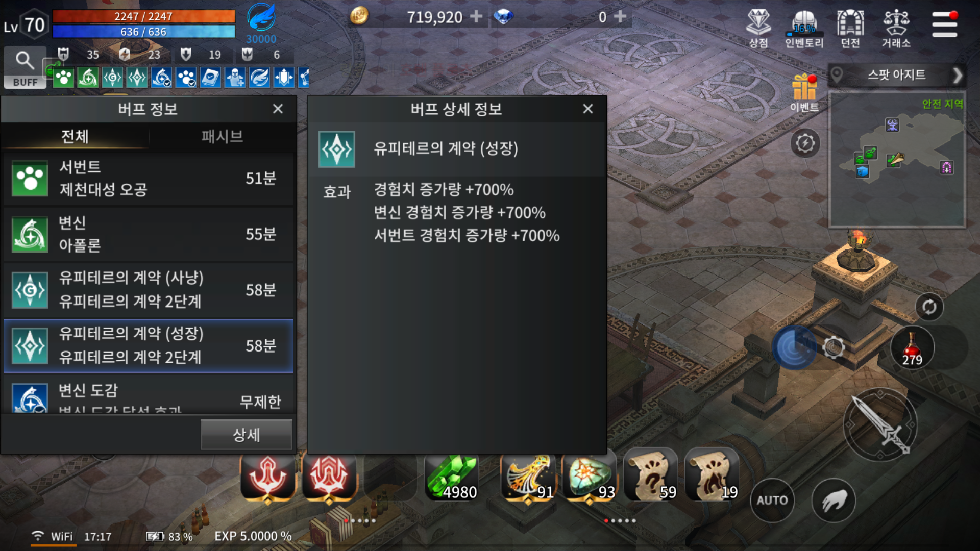
Task: Open the 인벤토리 inventory icon
Action: pos(804,29)
